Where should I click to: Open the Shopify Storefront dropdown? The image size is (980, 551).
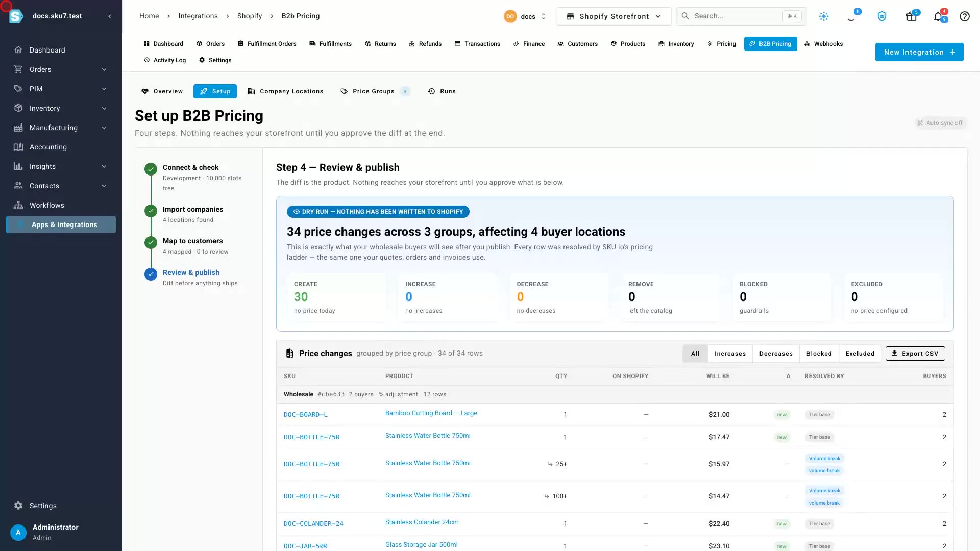tap(614, 16)
